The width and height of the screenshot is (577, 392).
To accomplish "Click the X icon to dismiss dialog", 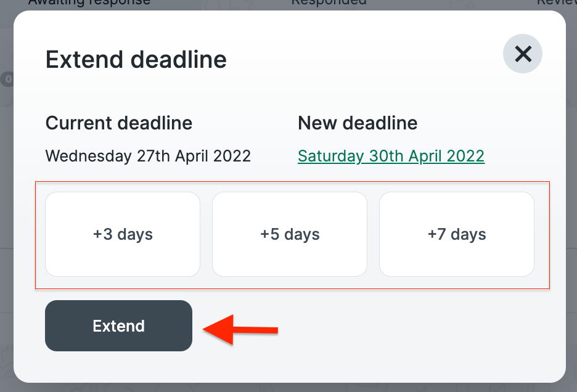I will point(523,54).
